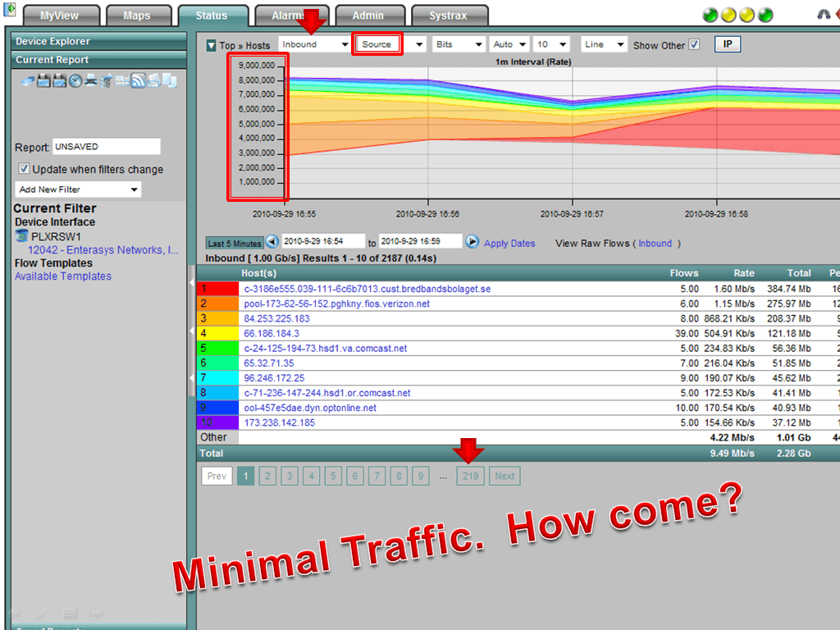Image resolution: width=840 pixels, height=630 pixels.
Task: Click the purple color swatch for host 10
Action: (x=218, y=422)
